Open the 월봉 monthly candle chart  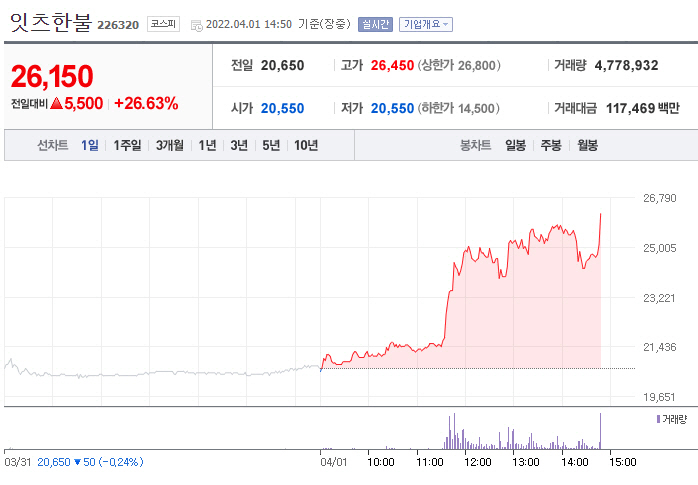point(586,145)
